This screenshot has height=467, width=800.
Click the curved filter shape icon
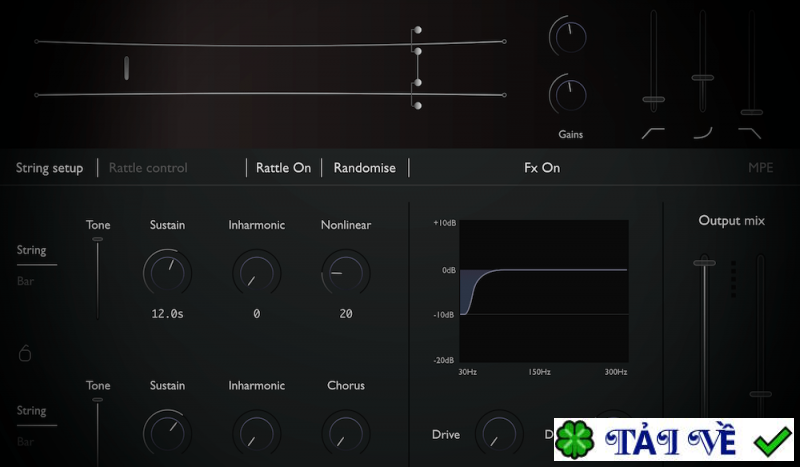tap(703, 132)
